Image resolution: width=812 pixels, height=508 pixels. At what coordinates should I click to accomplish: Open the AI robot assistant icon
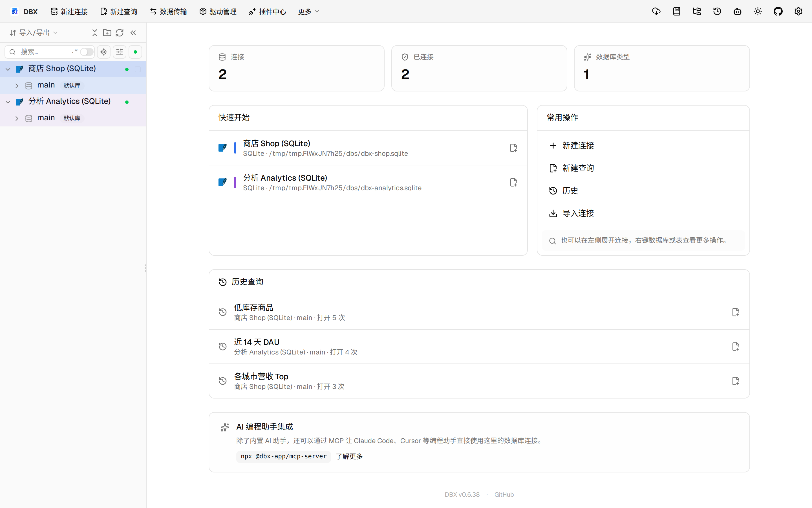[738, 11]
